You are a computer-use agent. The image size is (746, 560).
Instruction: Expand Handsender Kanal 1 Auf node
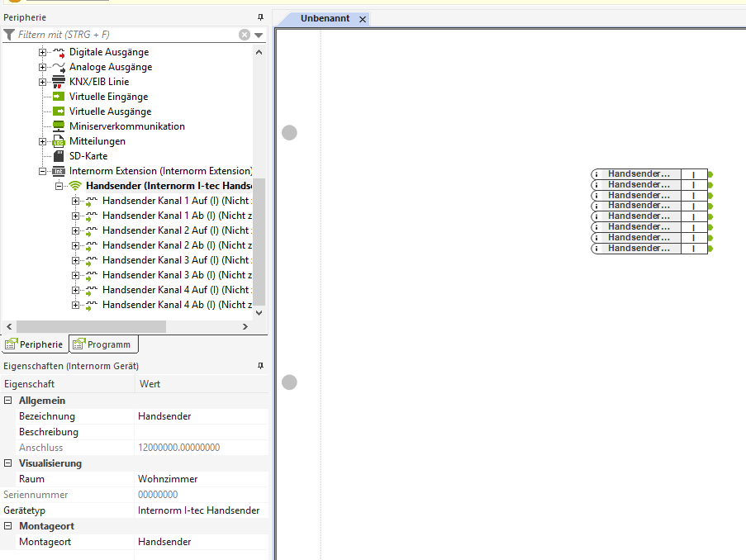pos(75,201)
